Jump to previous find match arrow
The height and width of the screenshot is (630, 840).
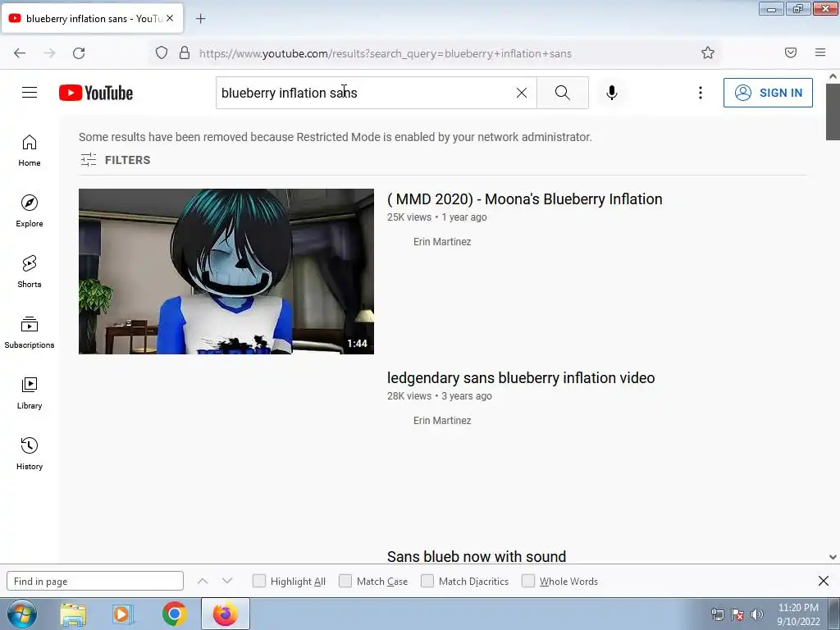click(203, 582)
